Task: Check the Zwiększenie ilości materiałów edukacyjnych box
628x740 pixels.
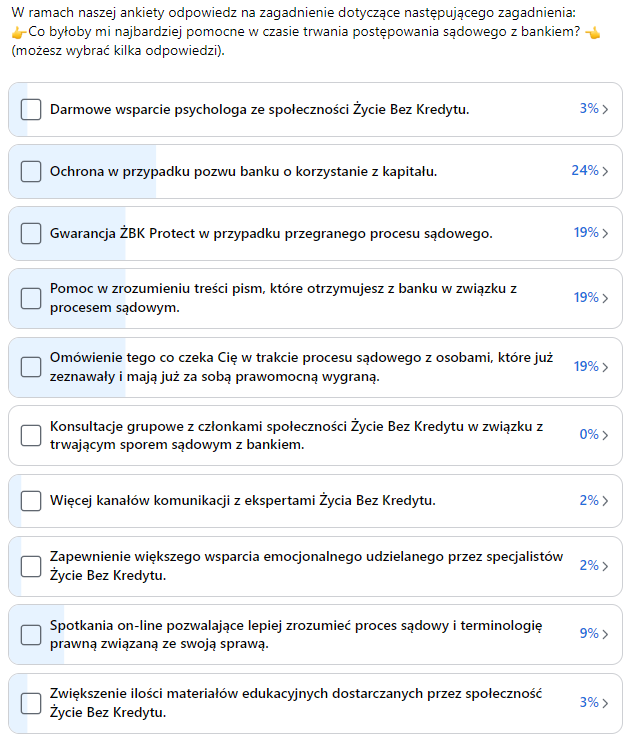Action: tap(31, 703)
